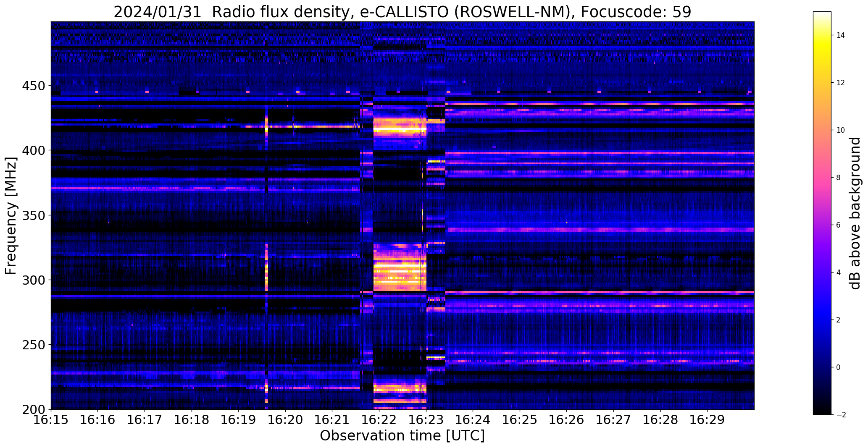
Task: Click the colorbar tick label 12
Action: pyautogui.click(x=841, y=83)
